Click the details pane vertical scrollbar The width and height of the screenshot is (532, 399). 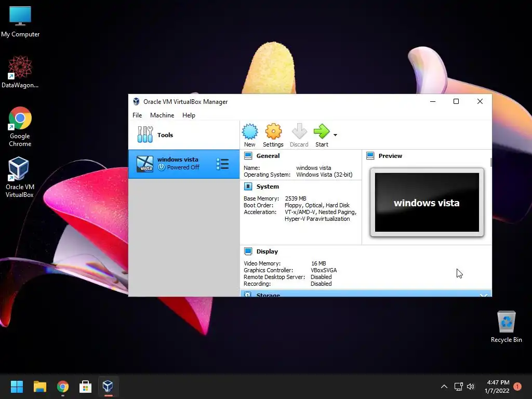click(491, 162)
